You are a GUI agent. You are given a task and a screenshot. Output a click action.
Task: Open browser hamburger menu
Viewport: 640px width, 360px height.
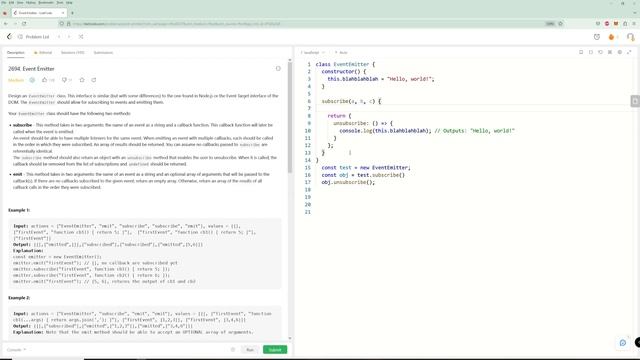[634, 24]
